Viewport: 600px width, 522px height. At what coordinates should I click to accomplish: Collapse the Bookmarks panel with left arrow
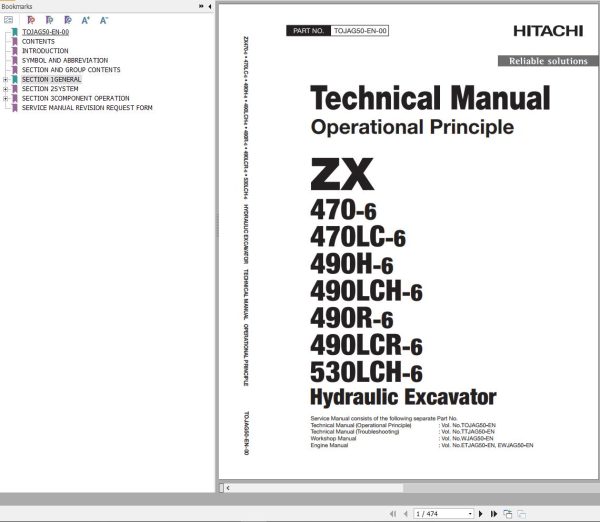pyautogui.click(x=210, y=6)
